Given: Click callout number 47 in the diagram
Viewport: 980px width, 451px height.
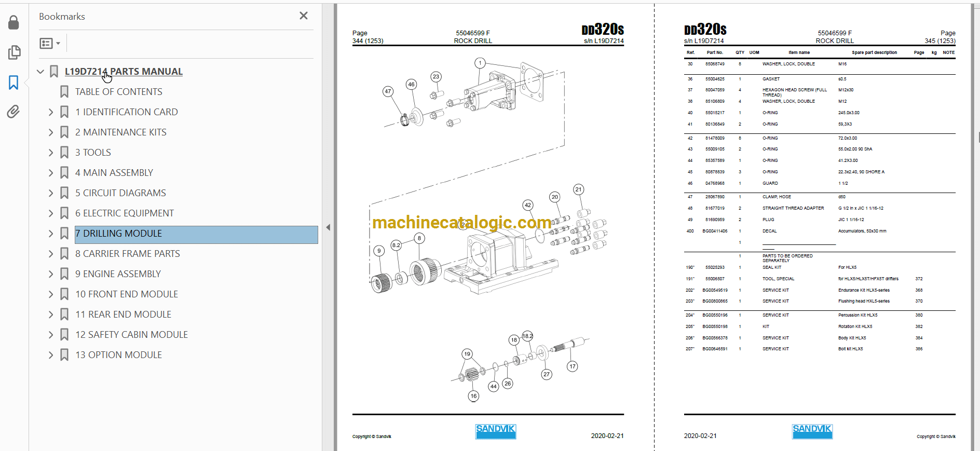Looking at the screenshot, I should click(388, 91).
